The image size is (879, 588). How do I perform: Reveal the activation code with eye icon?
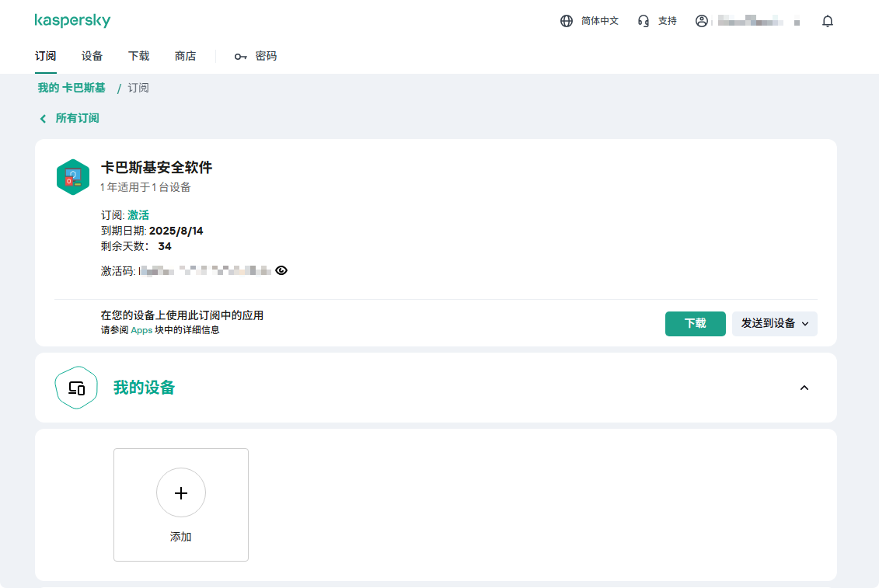[x=281, y=270]
